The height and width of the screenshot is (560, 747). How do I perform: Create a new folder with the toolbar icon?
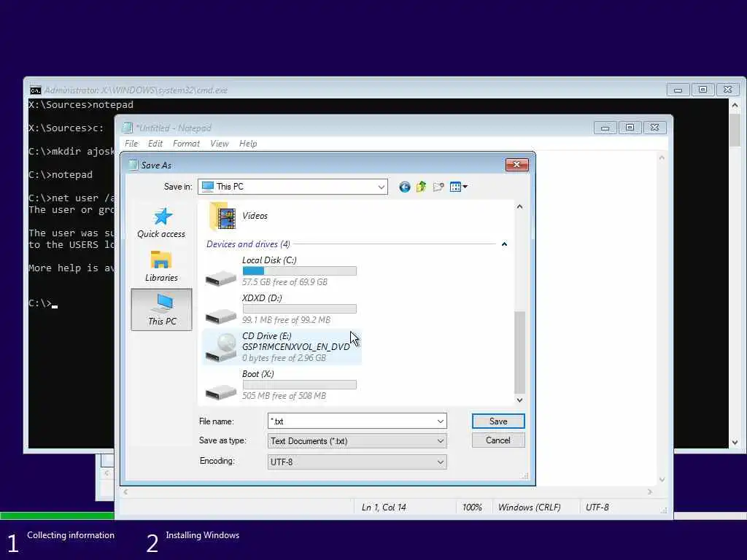coord(438,187)
